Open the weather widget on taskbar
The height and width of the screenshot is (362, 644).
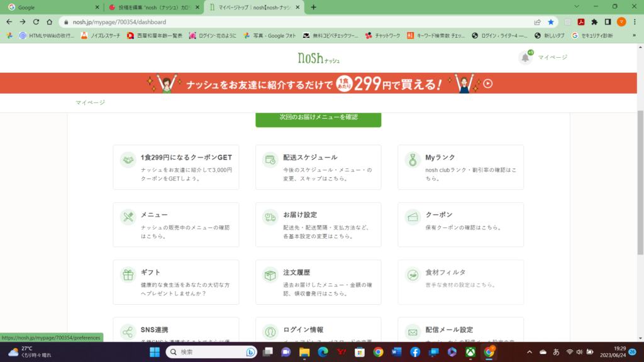[30, 352]
